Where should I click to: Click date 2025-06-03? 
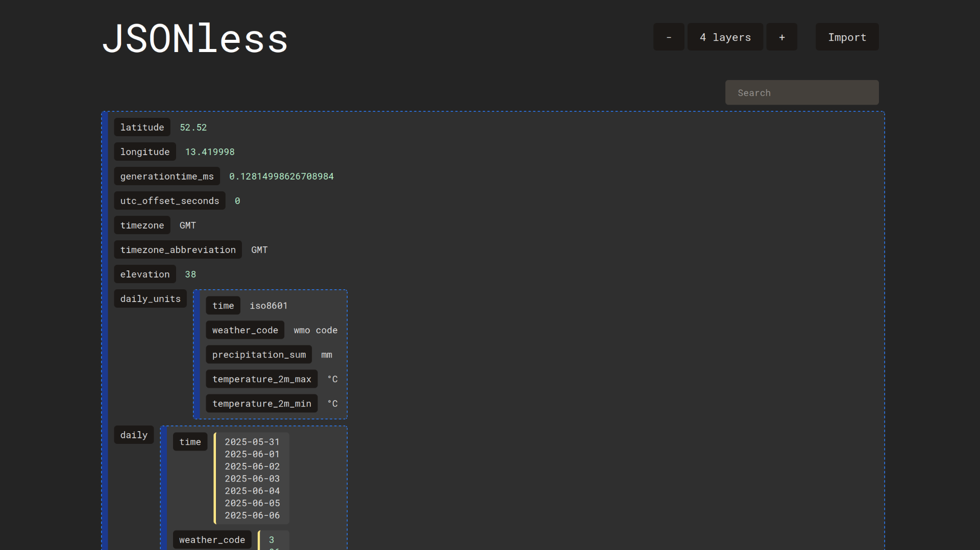(x=252, y=479)
